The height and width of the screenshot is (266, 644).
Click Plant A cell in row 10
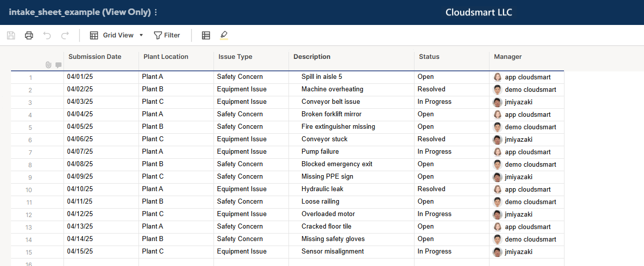coord(176,189)
